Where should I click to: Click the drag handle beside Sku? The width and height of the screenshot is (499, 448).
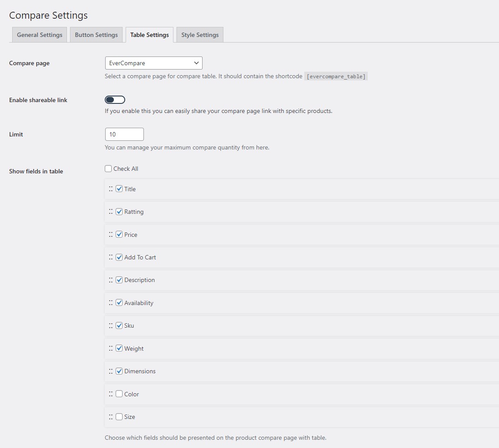tap(111, 325)
